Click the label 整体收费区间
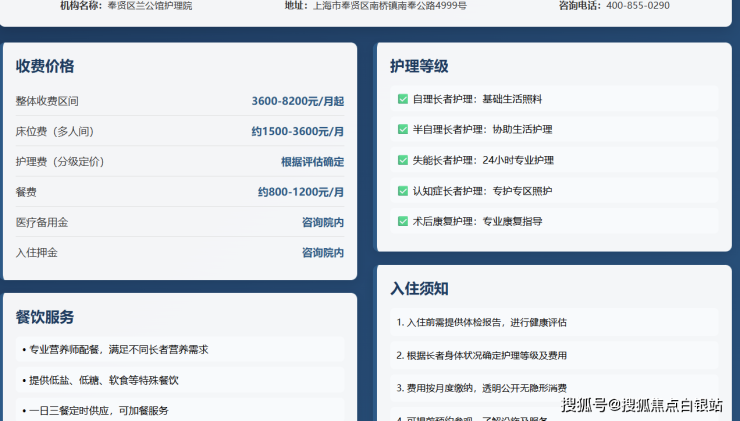This screenshot has width=740, height=421. (47, 101)
